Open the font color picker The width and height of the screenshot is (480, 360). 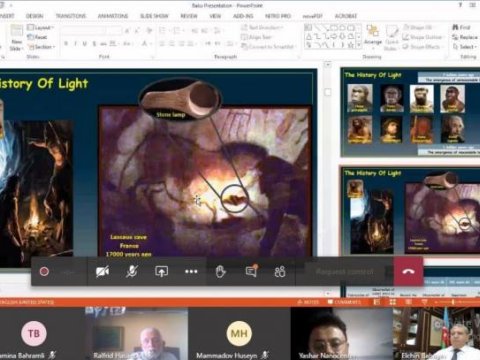click(145, 44)
